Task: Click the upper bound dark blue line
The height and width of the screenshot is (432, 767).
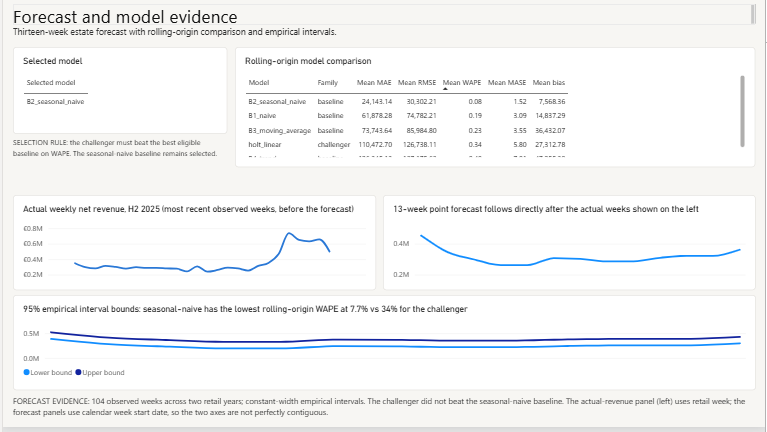Action: pyautogui.click(x=395, y=338)
